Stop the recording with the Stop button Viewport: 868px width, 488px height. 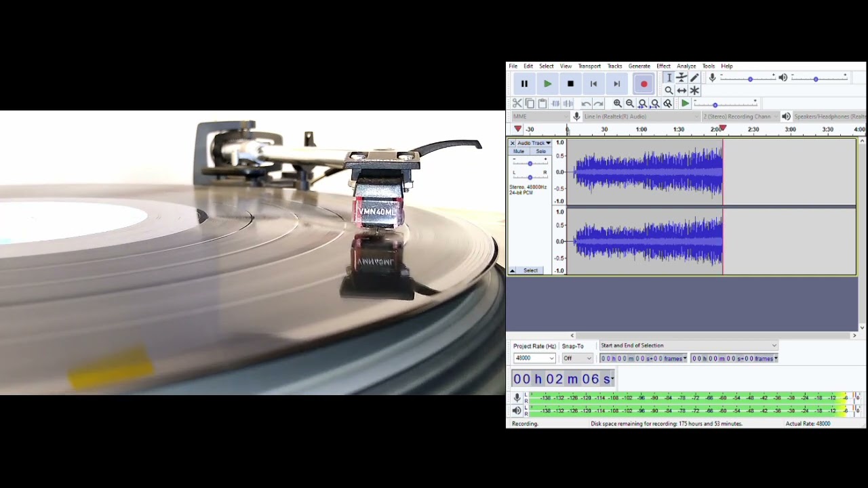coord(570,84)
